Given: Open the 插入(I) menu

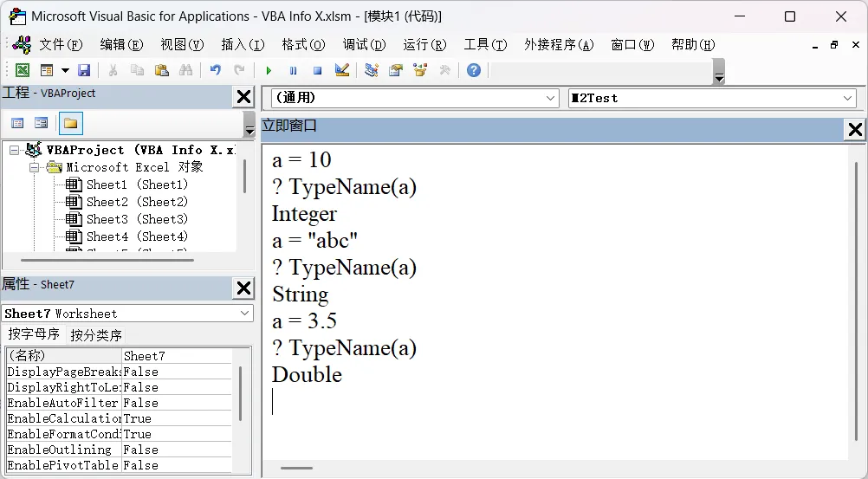Looking at the screenshot, I should click(243, 45).
